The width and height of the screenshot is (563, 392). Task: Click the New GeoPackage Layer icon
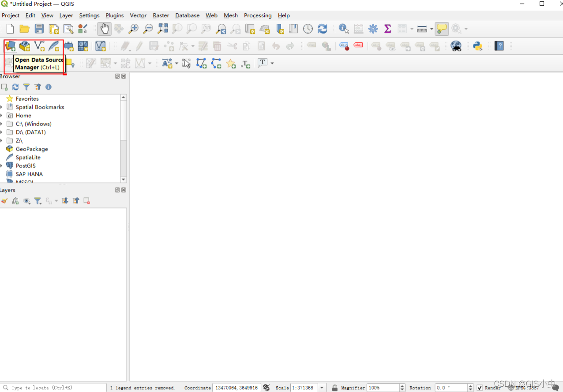pyautogui.click(x=25, y=46)
